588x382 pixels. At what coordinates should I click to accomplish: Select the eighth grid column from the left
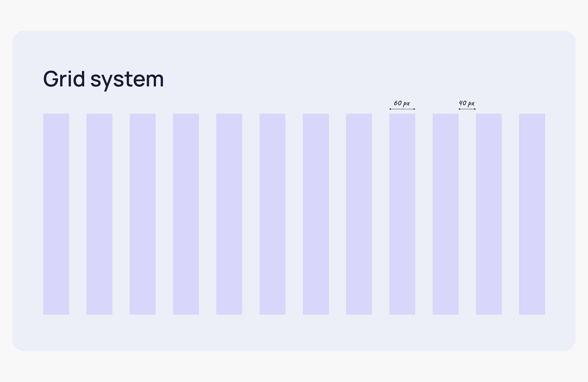coord(359,214)
